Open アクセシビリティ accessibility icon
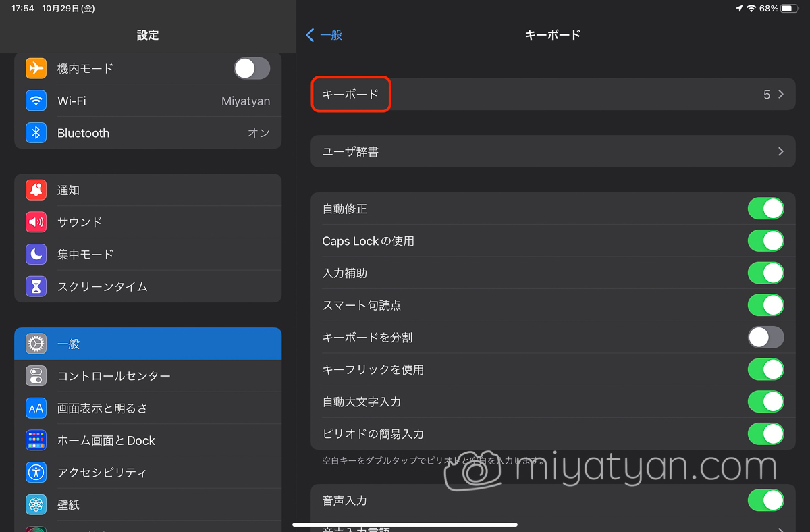810x532 pixels. coord(36,473)
